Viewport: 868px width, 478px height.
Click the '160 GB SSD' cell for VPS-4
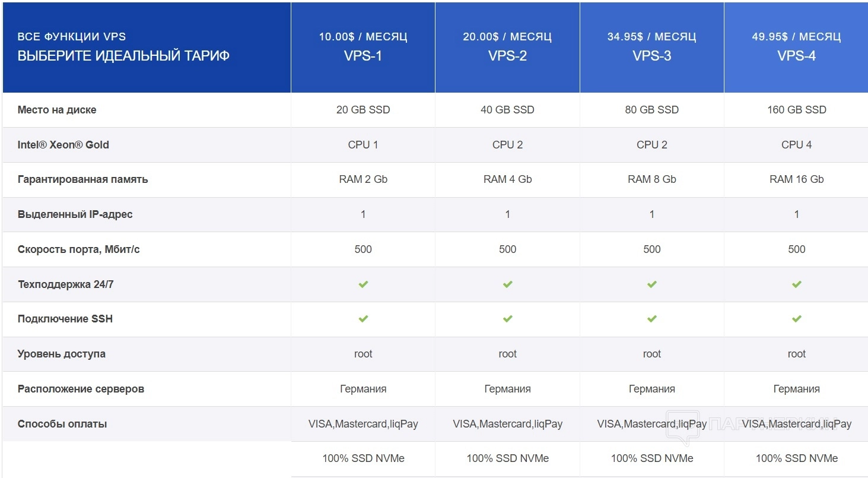796,110
